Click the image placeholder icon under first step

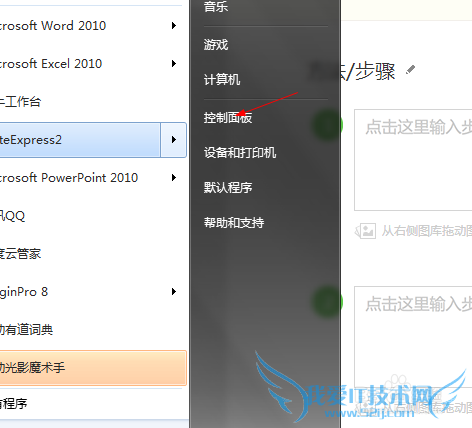point(366,231)
